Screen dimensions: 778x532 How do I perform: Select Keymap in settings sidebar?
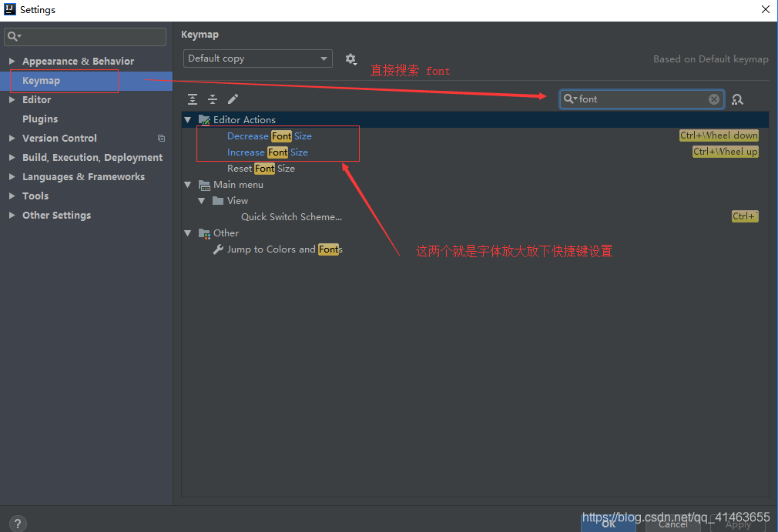pyautogui.click(x=86, y=81)
